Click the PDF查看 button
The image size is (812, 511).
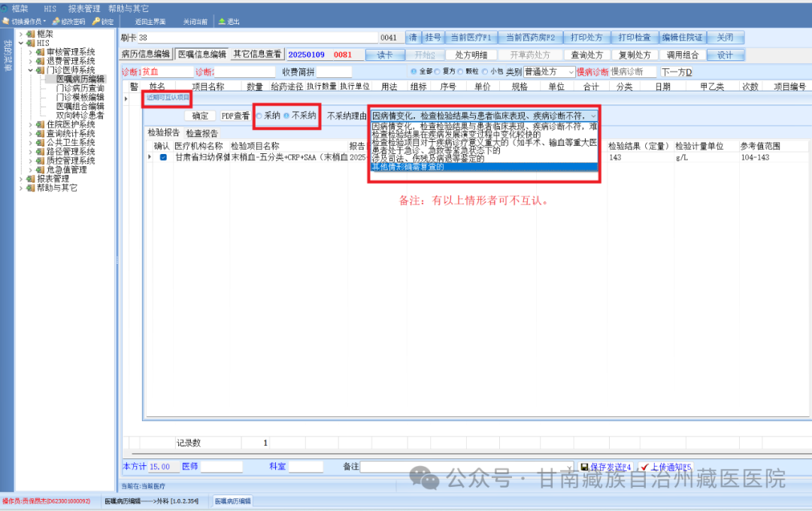coord(235,116)
